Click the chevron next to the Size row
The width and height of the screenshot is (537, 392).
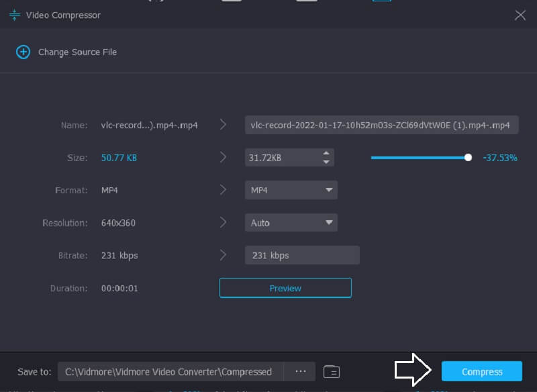point(224,157)
